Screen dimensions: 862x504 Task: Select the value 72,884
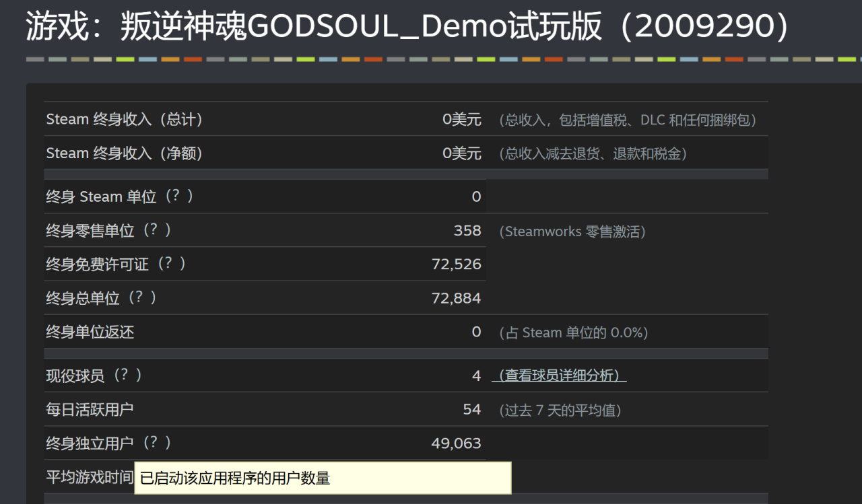tap(457, 298)
